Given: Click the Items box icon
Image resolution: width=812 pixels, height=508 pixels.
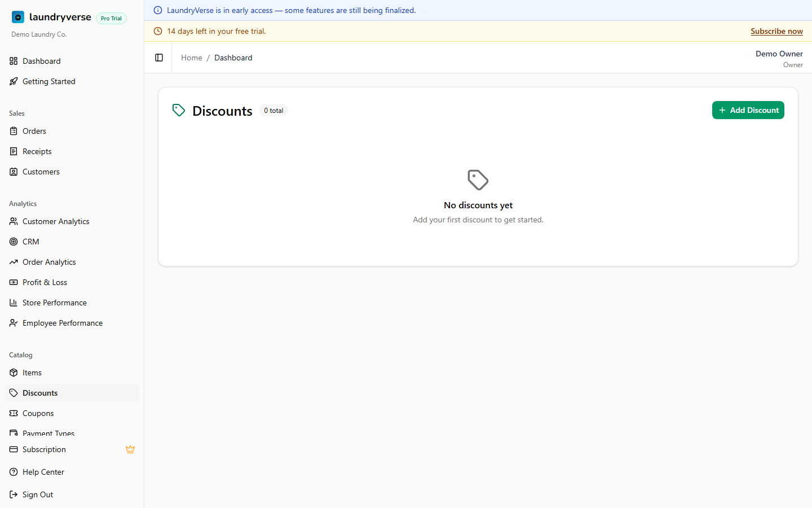Looking at the screenshot, I should pyautogui.click(x=14, y=373).
